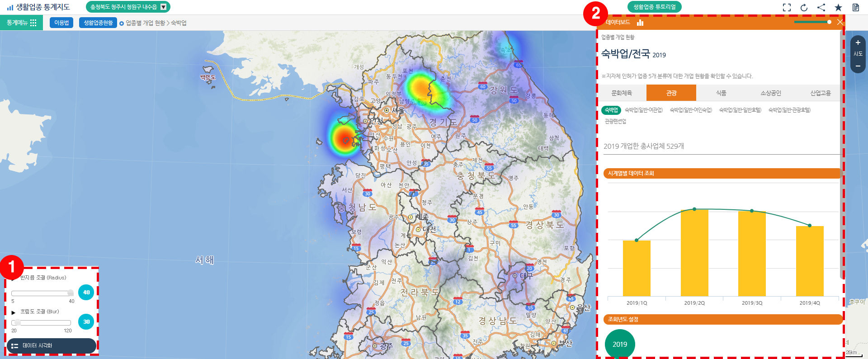
Task: Expand the 통계메뉴 menu
Action: tap(21, 23)
